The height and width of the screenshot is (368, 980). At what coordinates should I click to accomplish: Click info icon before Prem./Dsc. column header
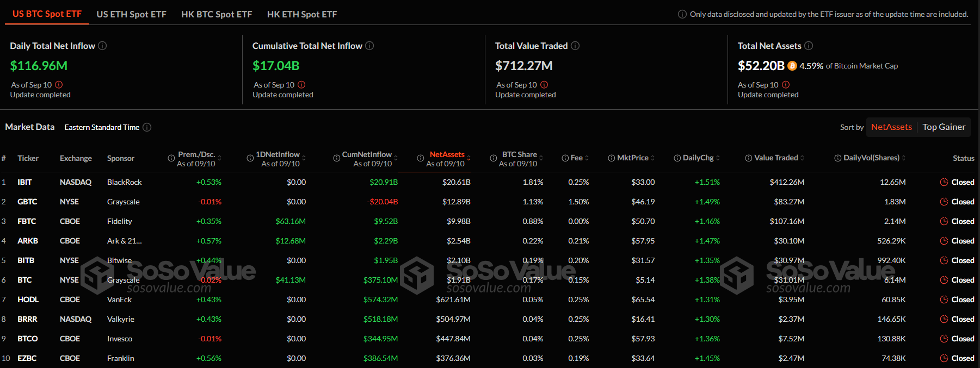171,158
